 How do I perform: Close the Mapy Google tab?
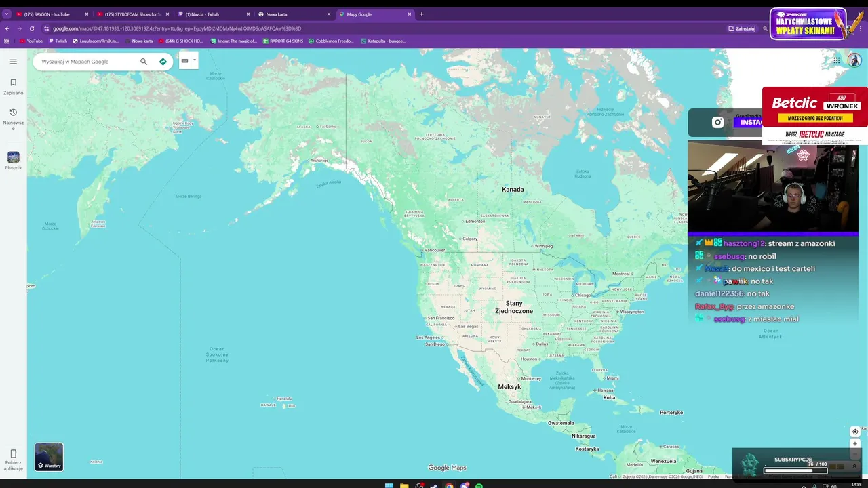410,14
